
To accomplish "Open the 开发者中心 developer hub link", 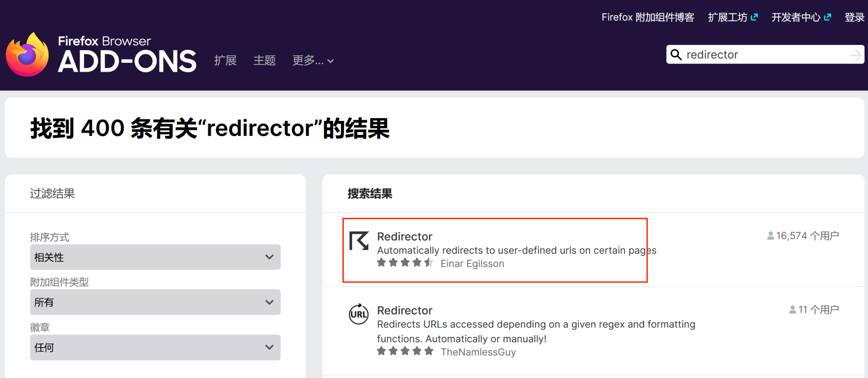I will [x=796, y=17].
